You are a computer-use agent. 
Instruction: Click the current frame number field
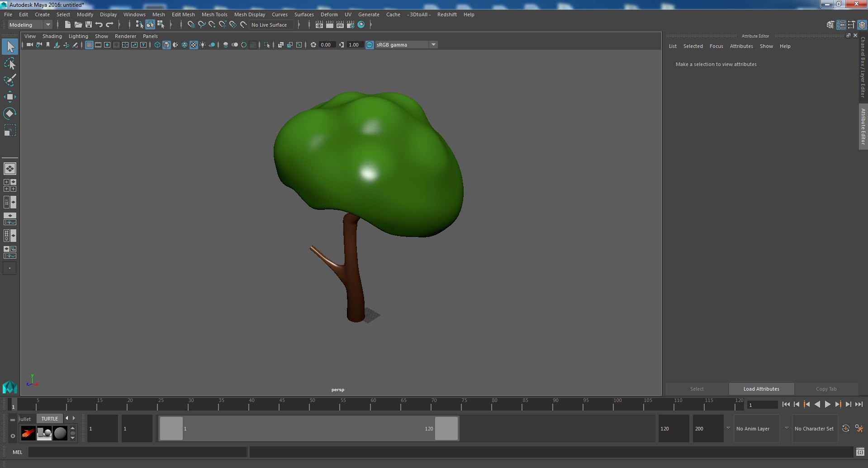pos(762,405)
